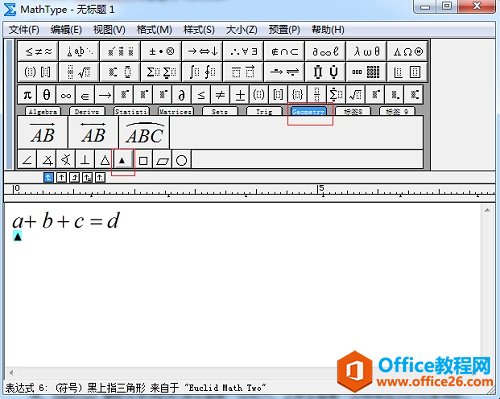Image resolution: width=500 pixels, height=399 pixels.
Task: Select the Geometry tab
Action: click(x=308, y=111)
